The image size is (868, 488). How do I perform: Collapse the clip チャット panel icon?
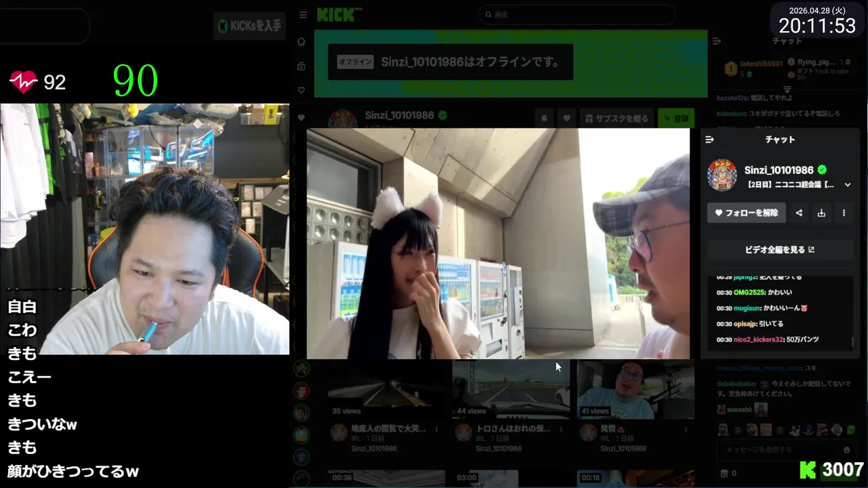point(709,140)
